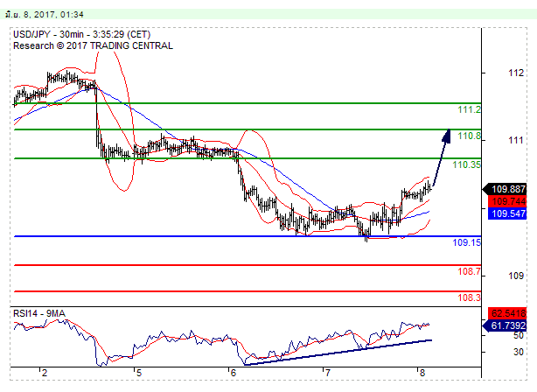Click the Trading Central research copyright text

click(93, 45)
